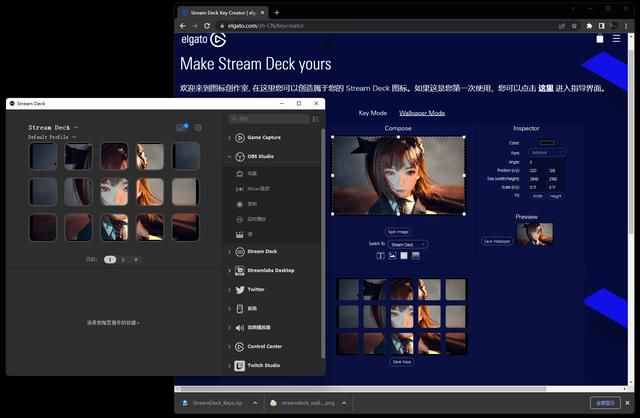Click the Twitter bird icon
Screen dimensions: 640x418
point(240,289)
